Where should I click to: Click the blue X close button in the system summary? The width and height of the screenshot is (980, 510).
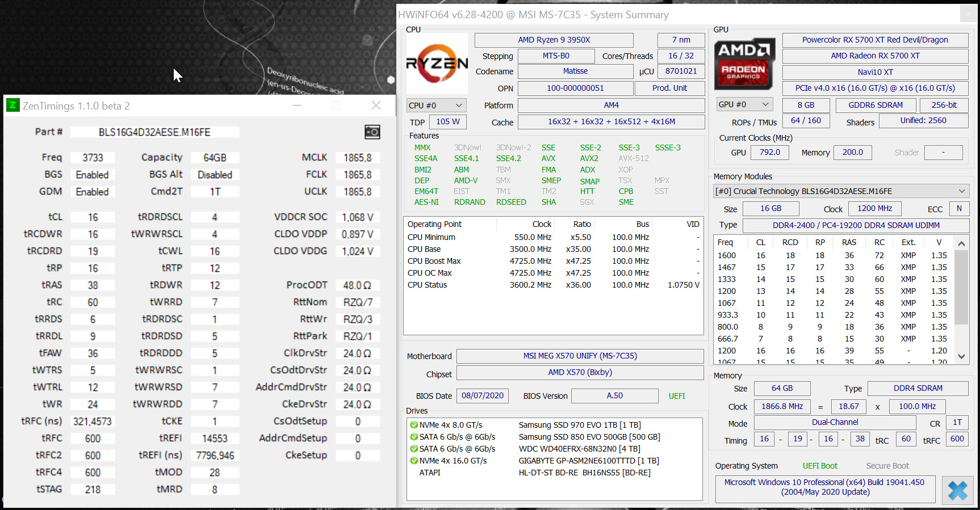coord(958,490)
